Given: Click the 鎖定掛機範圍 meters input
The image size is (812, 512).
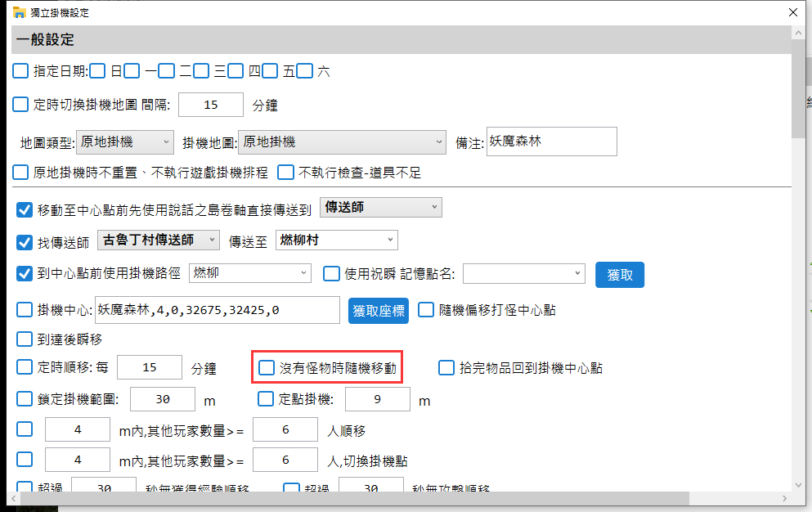Looking at the screenshot, I should point(162,399).
